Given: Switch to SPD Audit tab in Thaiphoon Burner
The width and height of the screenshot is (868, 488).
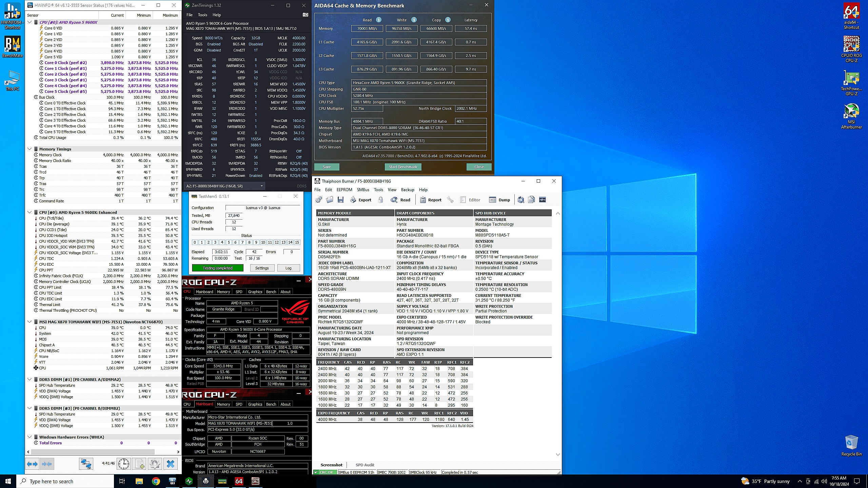Looking at the screenshot, I should click(x=365, y=465).
